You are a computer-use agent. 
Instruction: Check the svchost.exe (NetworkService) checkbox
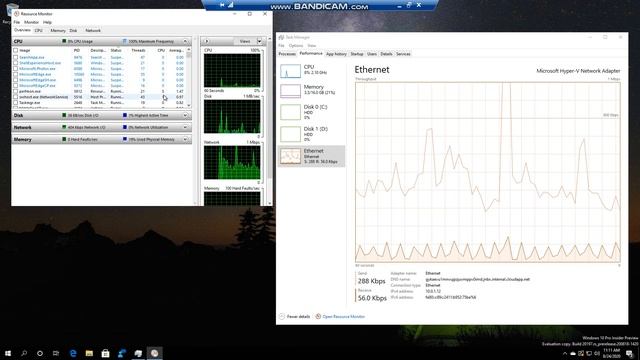click(16, 98)
